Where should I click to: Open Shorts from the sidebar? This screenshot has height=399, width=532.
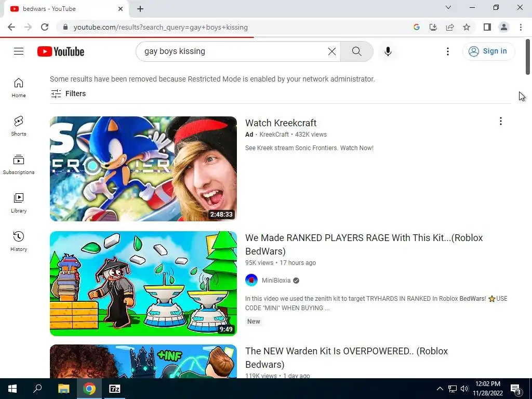click(19, 126)
